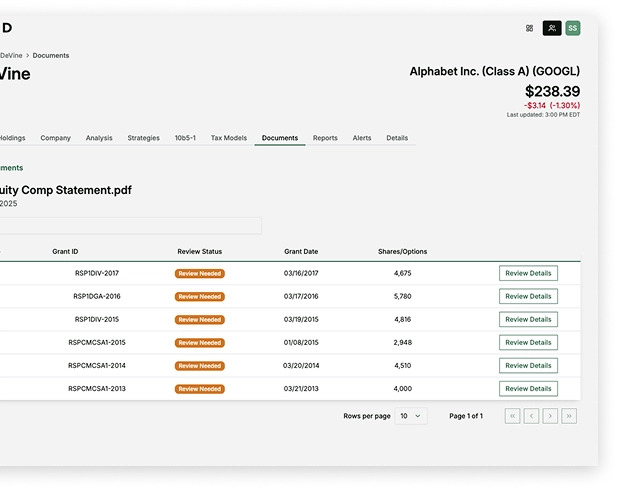
Task: Click Review Needed badge for RSPCMCSA1-2013
Action: coord(200,389)
